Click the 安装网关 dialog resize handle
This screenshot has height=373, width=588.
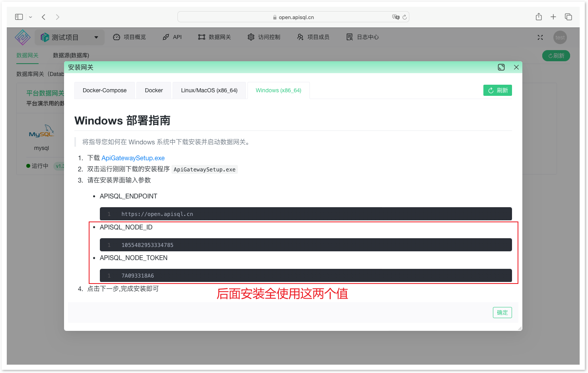(x=520, y=328)
